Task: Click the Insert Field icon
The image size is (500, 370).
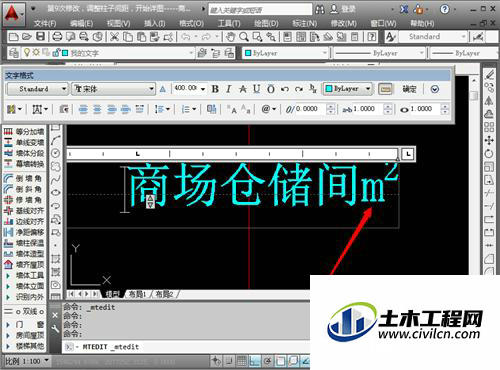Action: pos(211,109)
